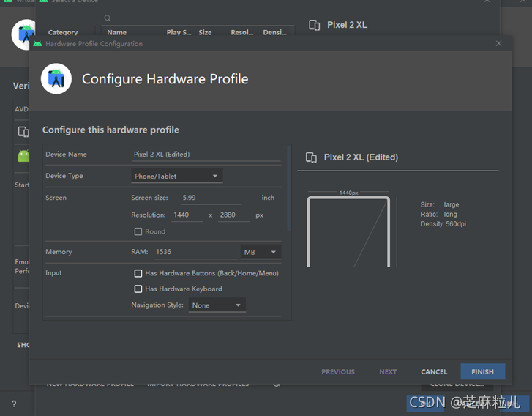
Task: Click the question mark help icon in the AVD window
Action: pos(14,404)
